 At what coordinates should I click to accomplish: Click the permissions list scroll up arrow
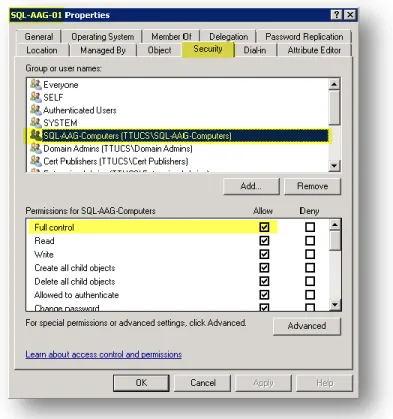(335, 225)
